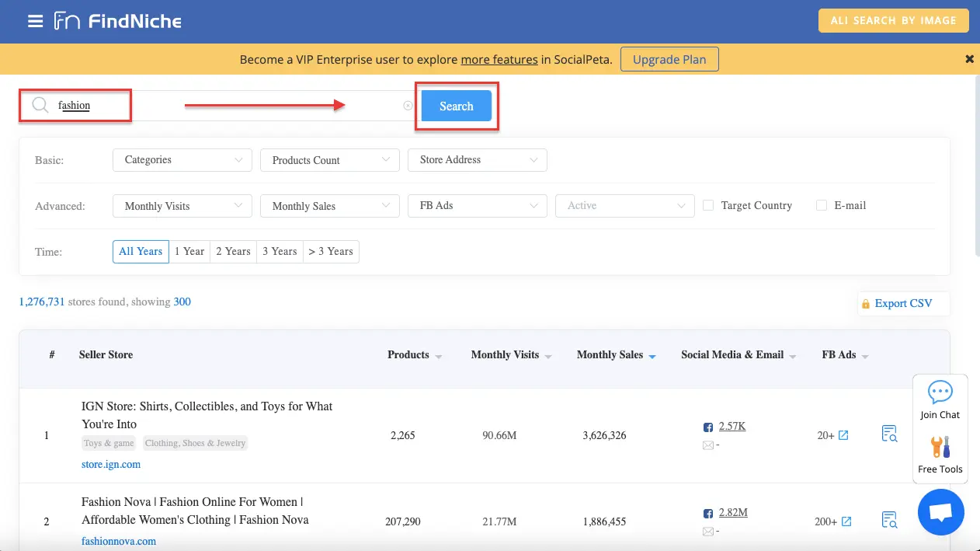The image size is (980, 551).
Task: Open the hamburger navigation menu
Action: coord(34,20)
